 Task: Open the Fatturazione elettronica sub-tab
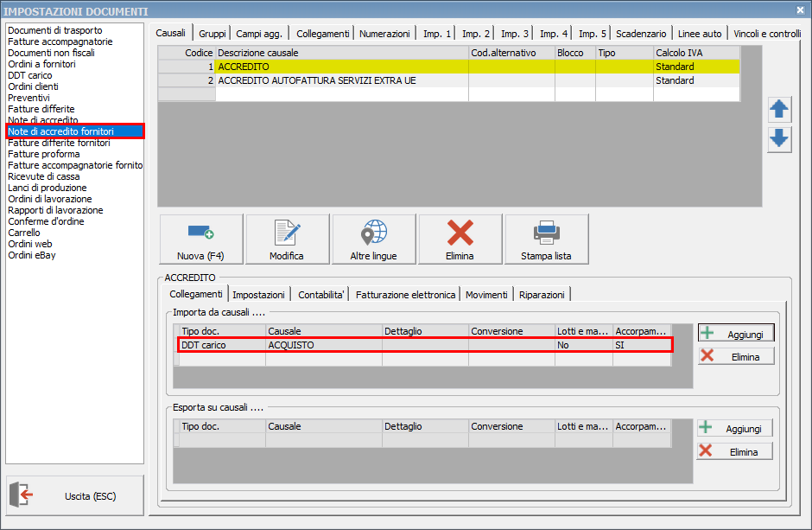click(405, 295)
